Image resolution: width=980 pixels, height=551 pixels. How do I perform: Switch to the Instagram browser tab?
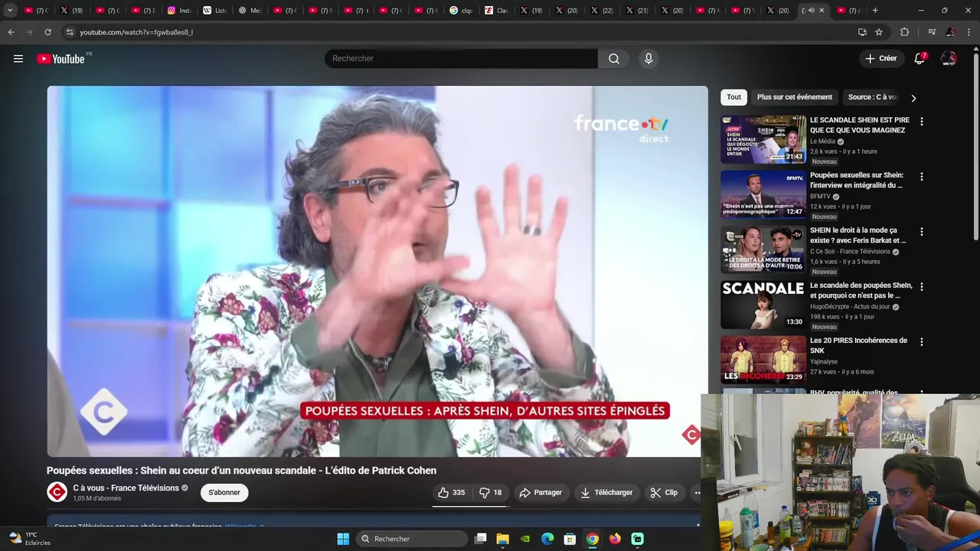[x=179, y=11]
